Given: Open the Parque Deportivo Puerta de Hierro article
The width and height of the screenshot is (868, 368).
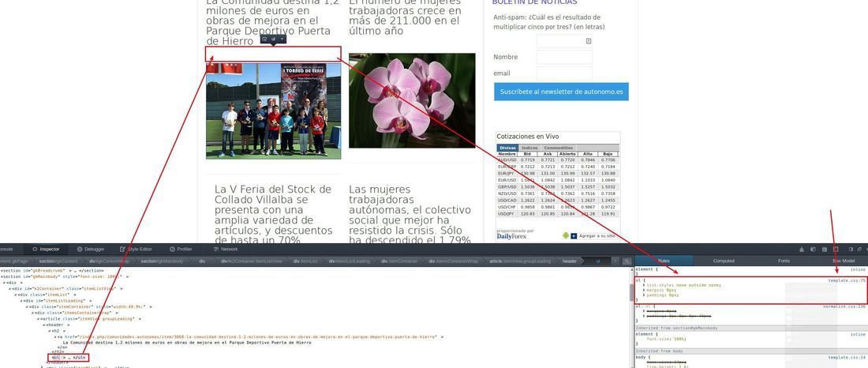Looking at the screenshot, I should (271, 21).
